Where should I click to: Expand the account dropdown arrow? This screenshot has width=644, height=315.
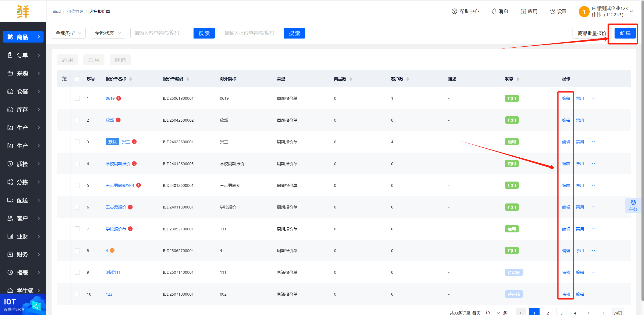631,11
